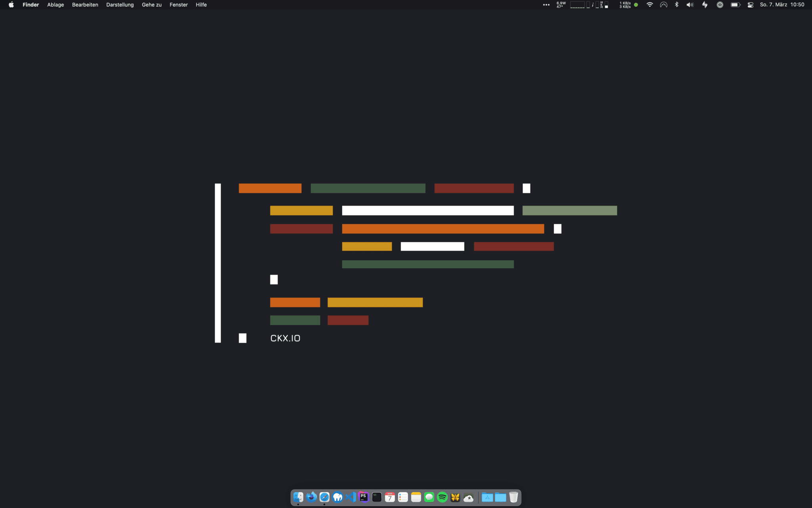The height and width of the screenshot is (508, 812).
Task: Open the Hilfe menu
Action: [201, 5]
